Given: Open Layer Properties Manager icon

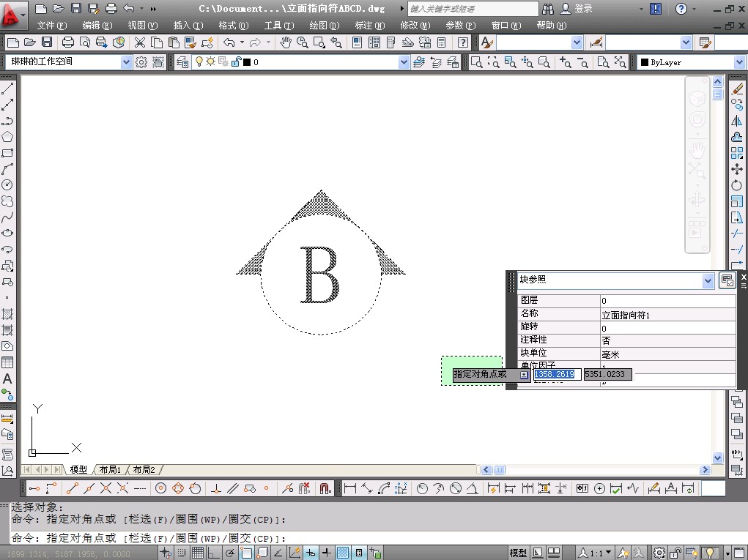Looking at the screenshot, I should pyautogui.click(x=182, y=62).
